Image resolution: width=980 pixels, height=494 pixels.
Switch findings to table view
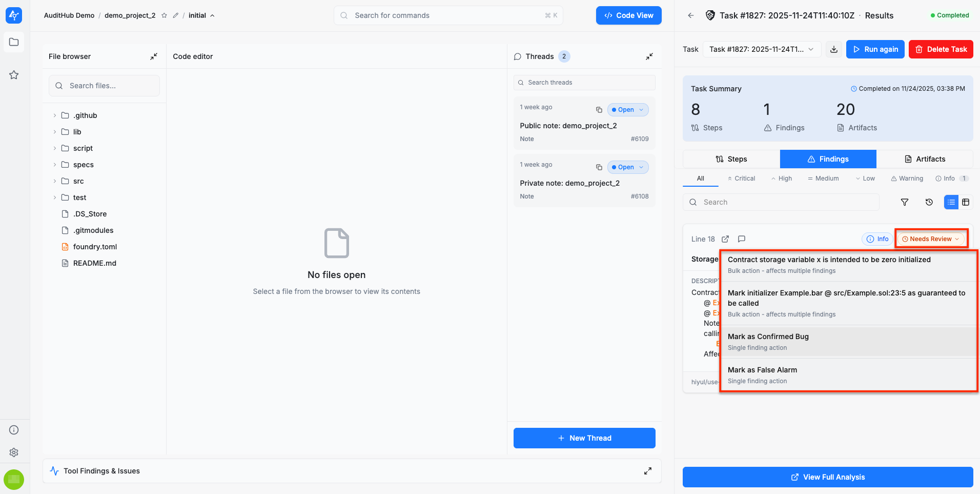pos(966,202)
